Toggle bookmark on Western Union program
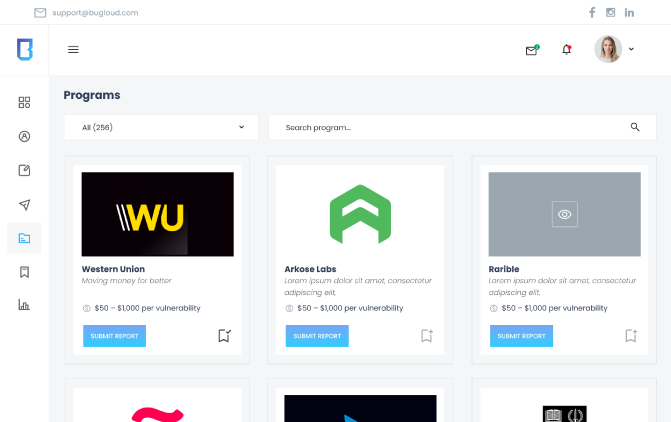The image size is (671, 422). (x=225, y=336)
